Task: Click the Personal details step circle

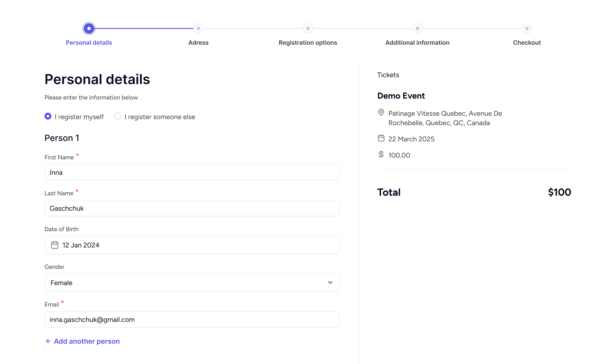Action: click(x=89, y=28)
